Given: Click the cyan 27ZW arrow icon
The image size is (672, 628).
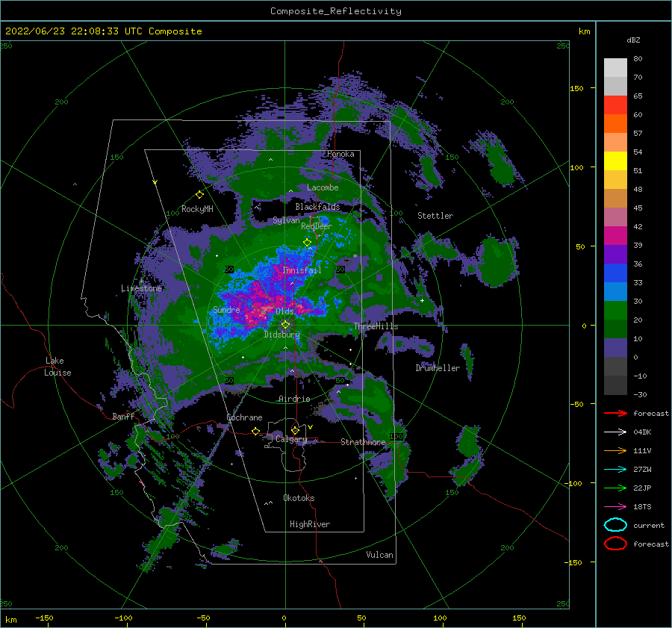Looking at the screenshot, I should [615, 470].
